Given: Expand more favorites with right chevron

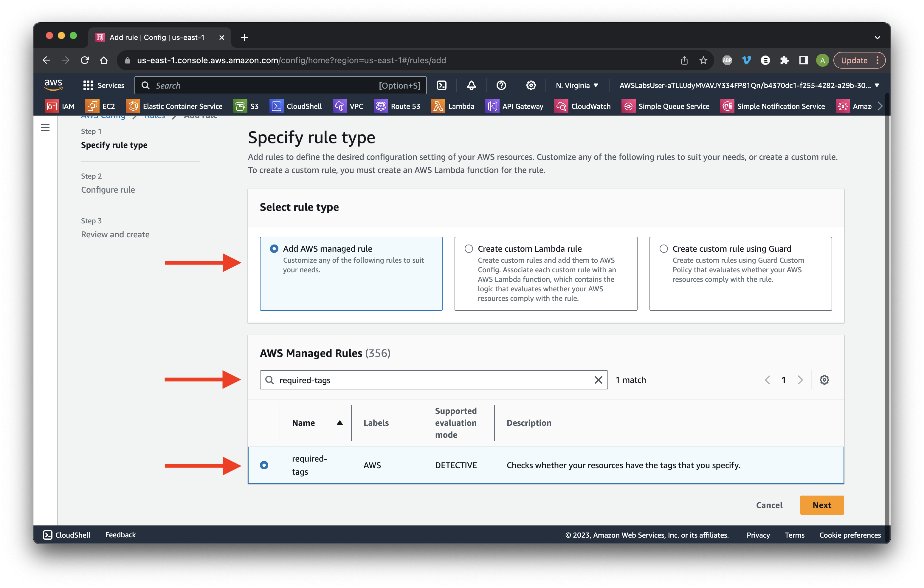Looking at the screenshot, I should coord(880,106).
